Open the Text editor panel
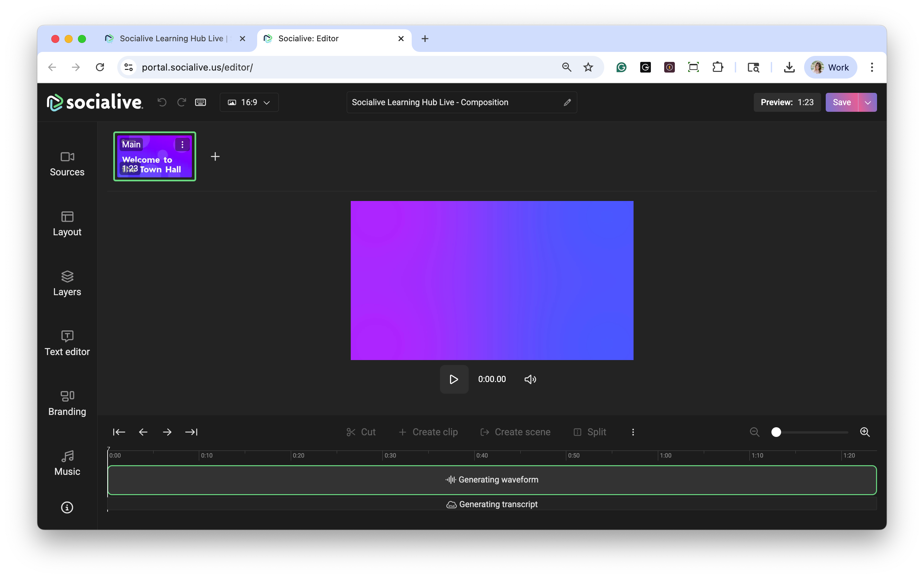Screen dimensions: 924x579 [67, 343]
